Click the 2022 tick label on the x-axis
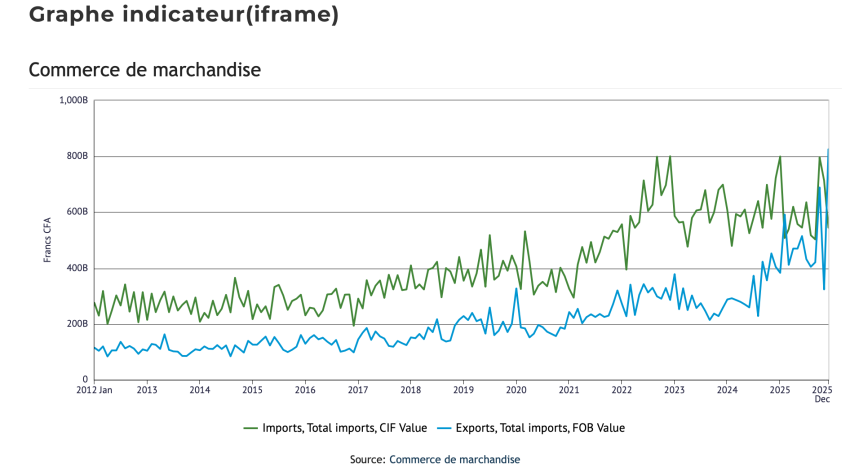Viewport: 850px width, 474px height. pos(621,388)
